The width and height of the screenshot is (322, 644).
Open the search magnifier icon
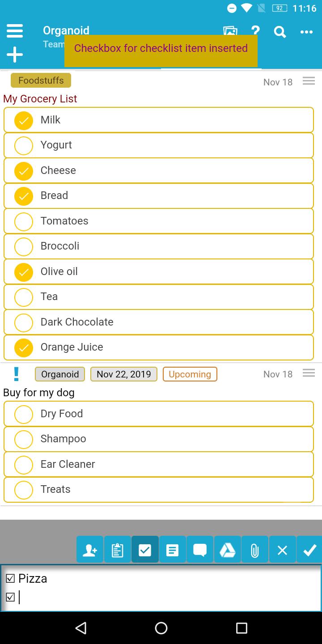pos(280,32)
